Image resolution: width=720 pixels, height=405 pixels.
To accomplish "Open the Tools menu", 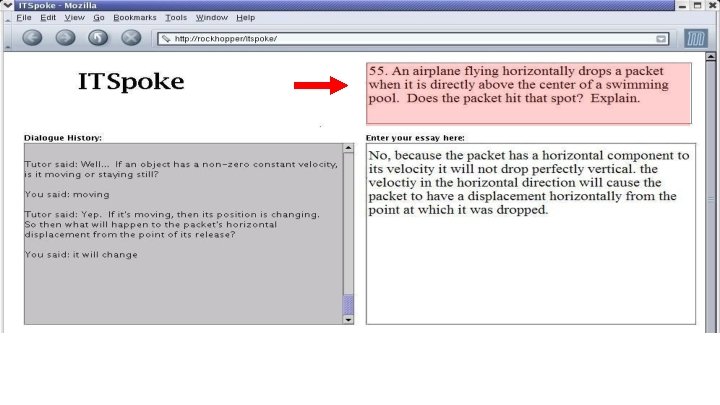I will [176, 17].
